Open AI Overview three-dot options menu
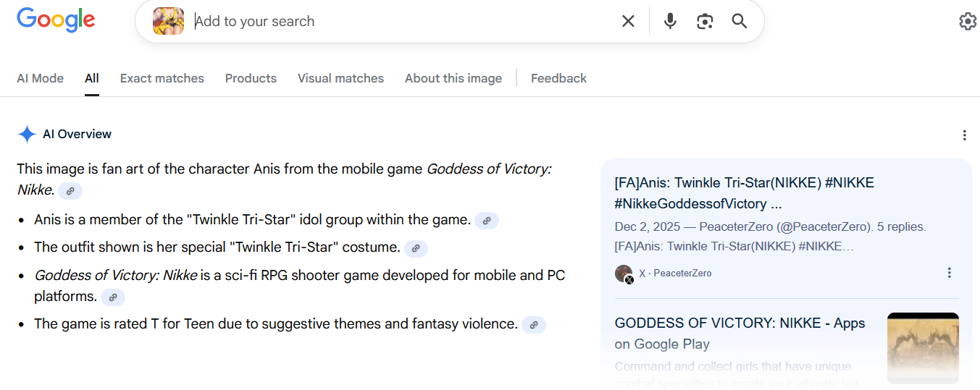Viewport: 980px width, 390px height. [x=964, y=135]
